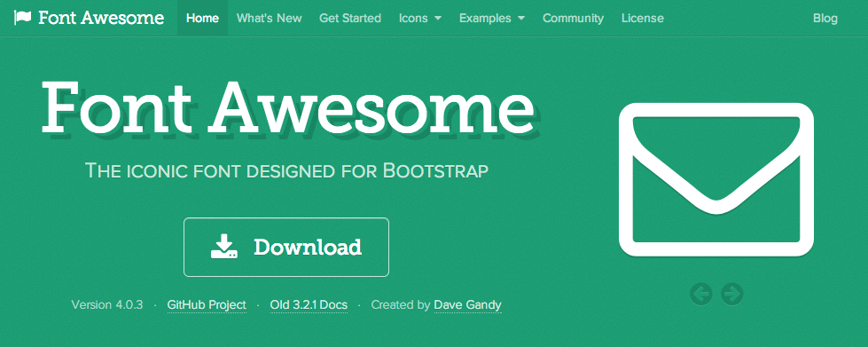Expand the Icons dropdown menu
This screenshot has width=868, height=347.
tap(420, 19)
